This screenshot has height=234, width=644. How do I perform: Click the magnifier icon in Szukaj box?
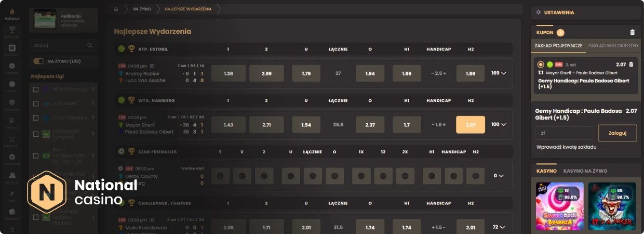[x=90, y=45]
